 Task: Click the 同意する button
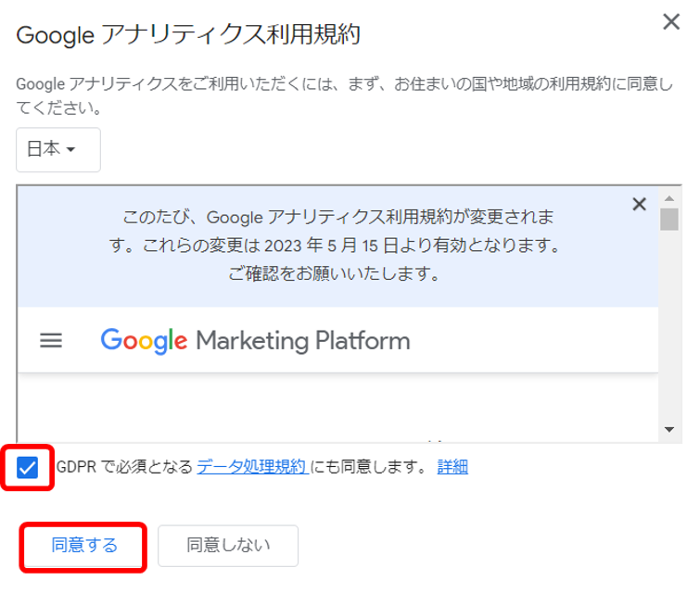[x=83, y=546]
